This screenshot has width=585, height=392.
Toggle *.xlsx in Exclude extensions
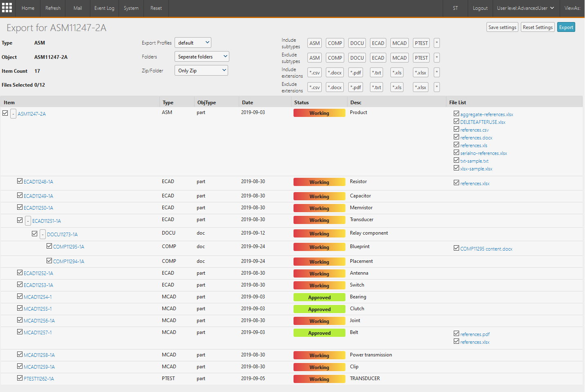pyautogui.click(x=421, y=87)
